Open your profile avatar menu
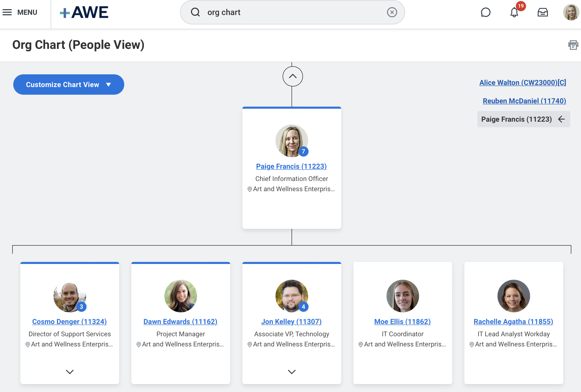 point(571,12)
